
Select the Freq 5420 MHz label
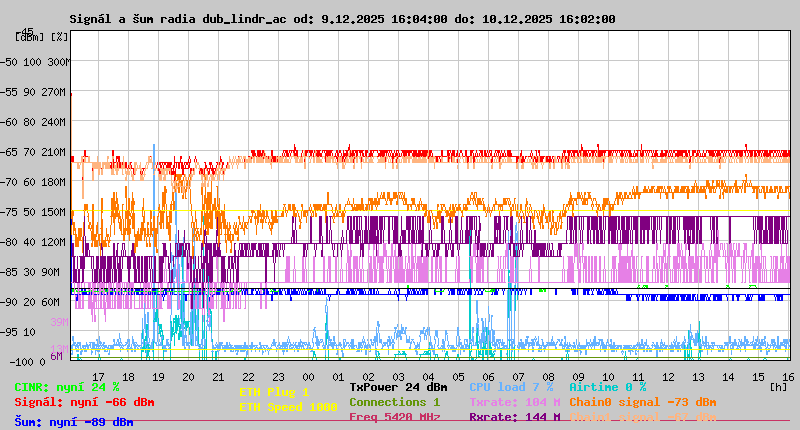pos(394,417)
